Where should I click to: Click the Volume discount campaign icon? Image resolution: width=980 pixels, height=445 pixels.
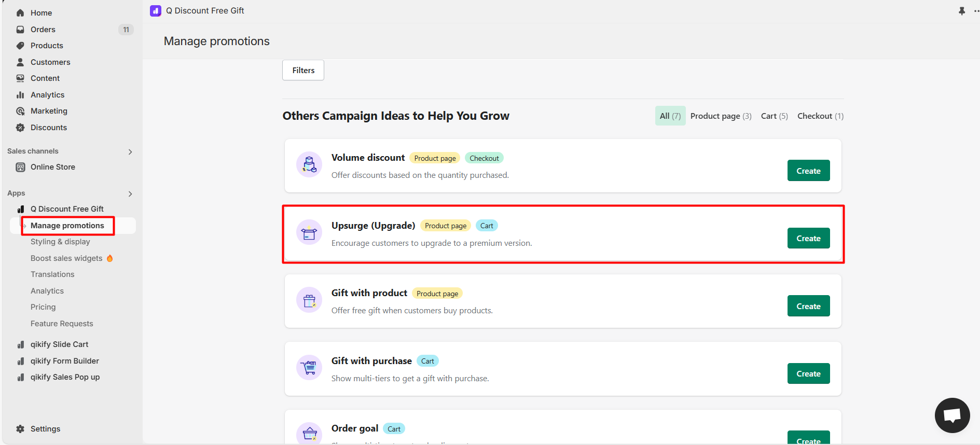[x=309, y=164]
